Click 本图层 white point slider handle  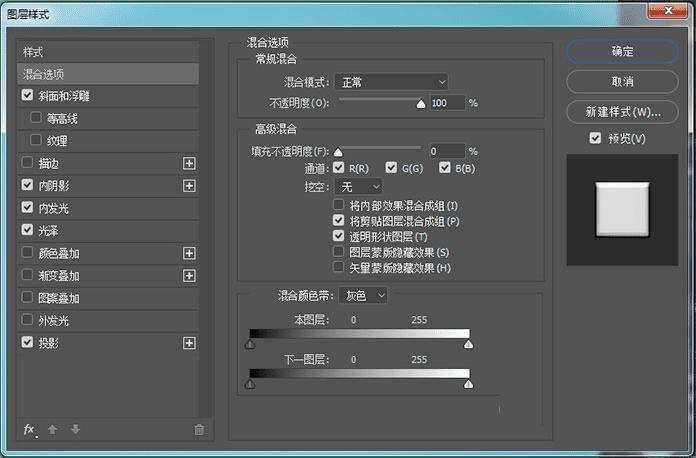click(x=468, y=344)
